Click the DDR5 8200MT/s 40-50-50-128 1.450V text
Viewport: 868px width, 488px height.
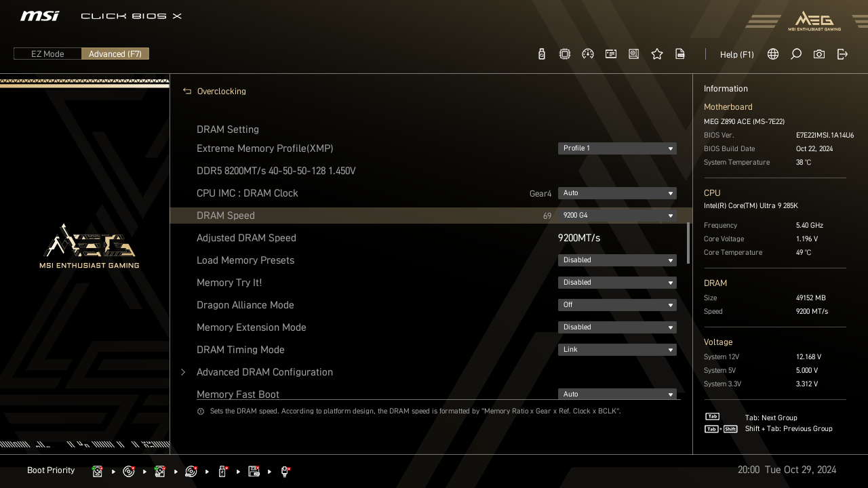[276, 171]
